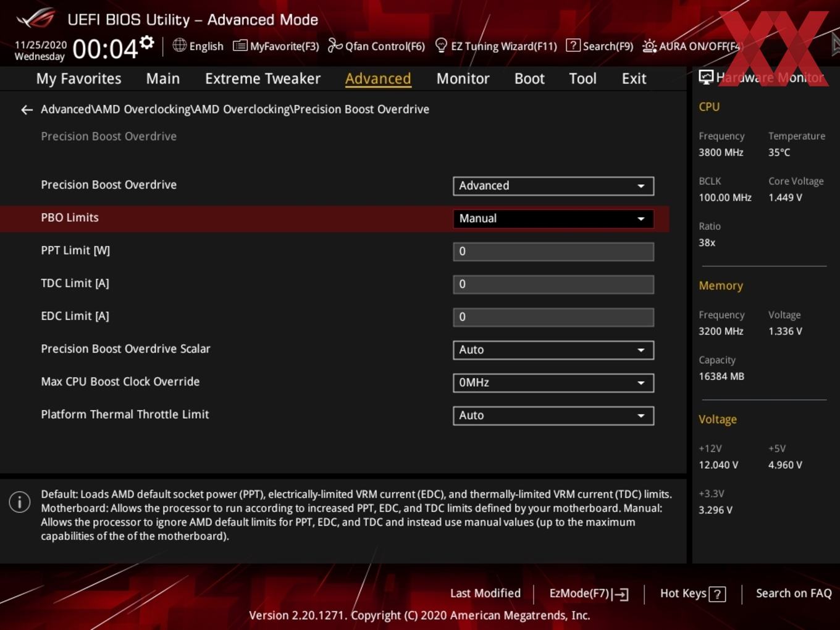The image size is (840, 630).
Task: Click the TDC Limit [A] label
Action: pos(75,283)
